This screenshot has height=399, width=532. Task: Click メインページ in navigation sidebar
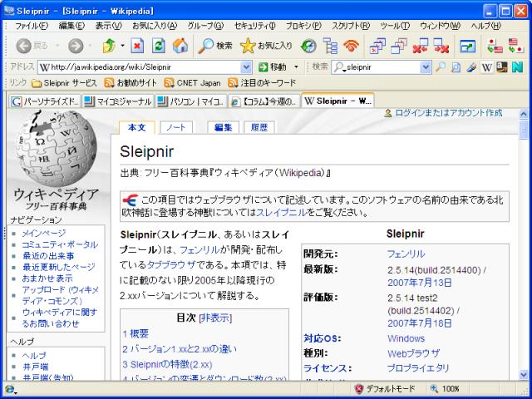tap(44, 233)
